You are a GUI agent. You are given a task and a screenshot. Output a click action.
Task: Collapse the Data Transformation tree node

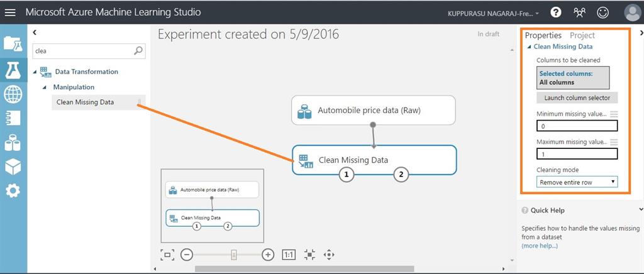35,72
